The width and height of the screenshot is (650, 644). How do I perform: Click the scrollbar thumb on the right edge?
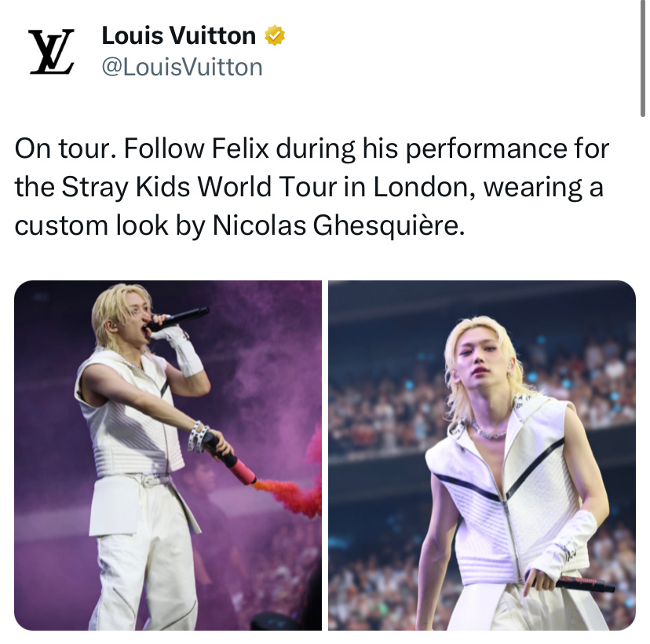click(642, 58)
